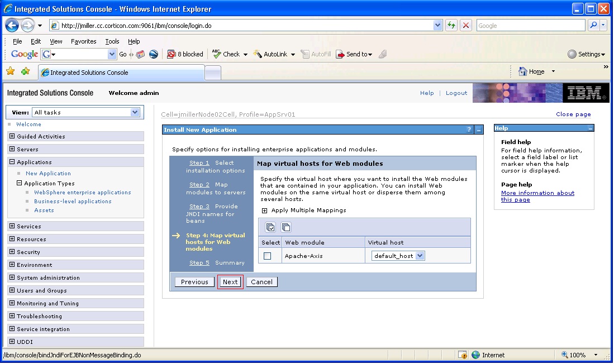This screenshot has width=614, height=364.
Task: Click the Refresh page icon
Action: [451, 26]
